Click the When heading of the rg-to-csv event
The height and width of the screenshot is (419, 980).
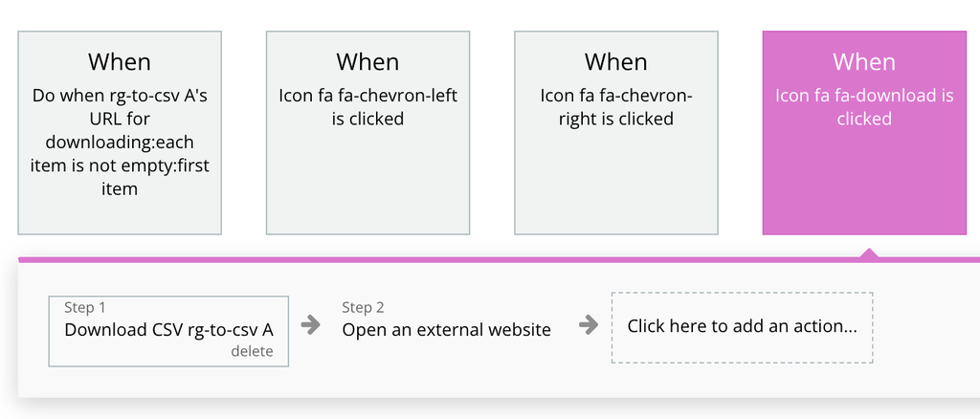pyautogui.click(x=120, y=62)
